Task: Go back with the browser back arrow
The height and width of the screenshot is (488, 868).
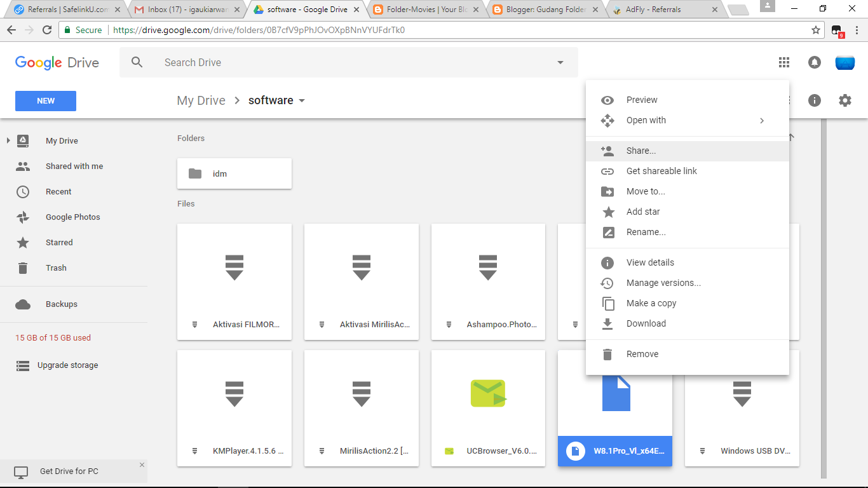Action: tap(11, 30)
